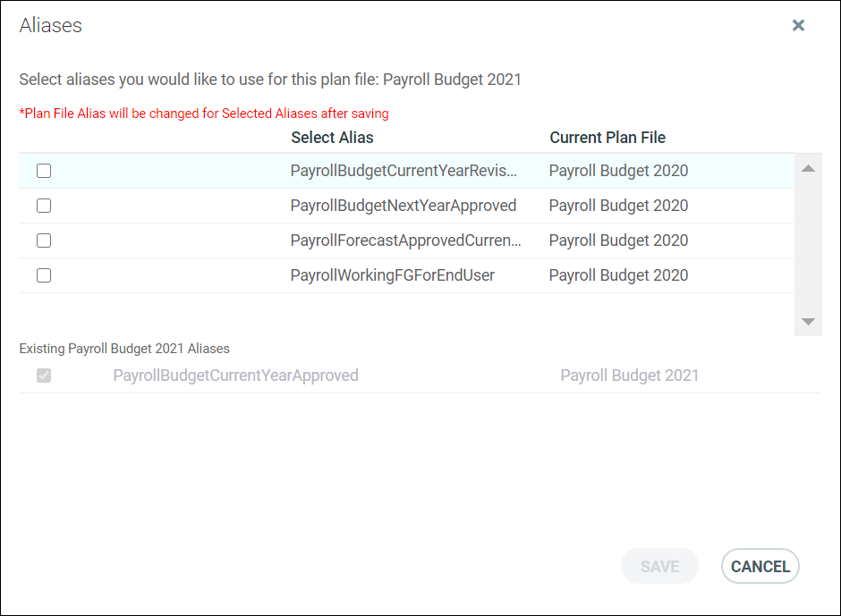Toggle the existing PayrollBudgetCurrentYearApproved checkbox

point(44,376)
